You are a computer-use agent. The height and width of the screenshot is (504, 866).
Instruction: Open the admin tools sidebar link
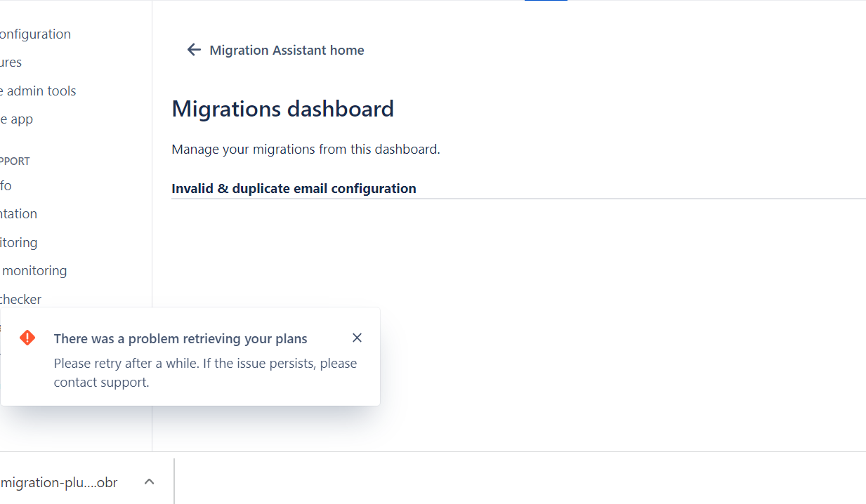(x=38, y=91)
